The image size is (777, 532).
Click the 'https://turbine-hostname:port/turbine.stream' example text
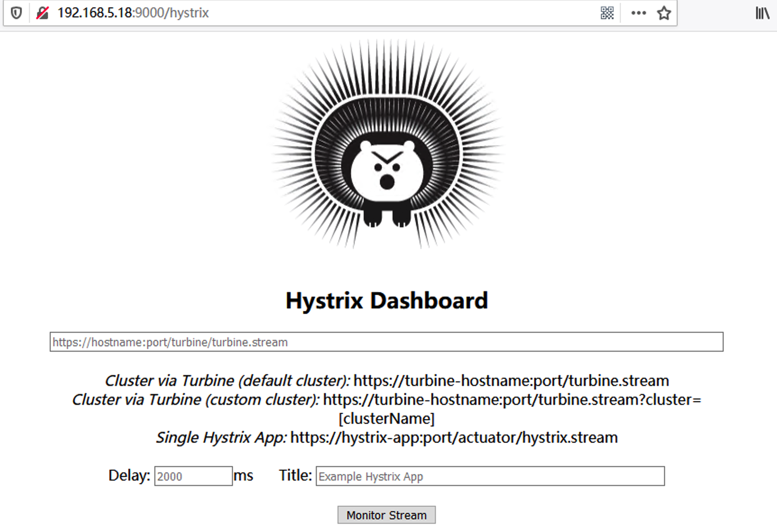pos(511,381)
